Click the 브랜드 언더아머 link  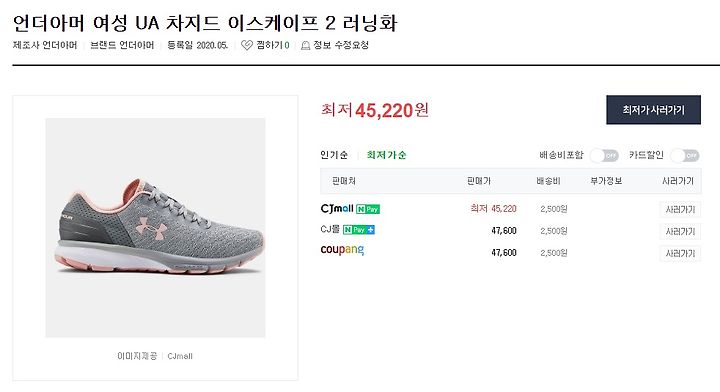(122, 45)
